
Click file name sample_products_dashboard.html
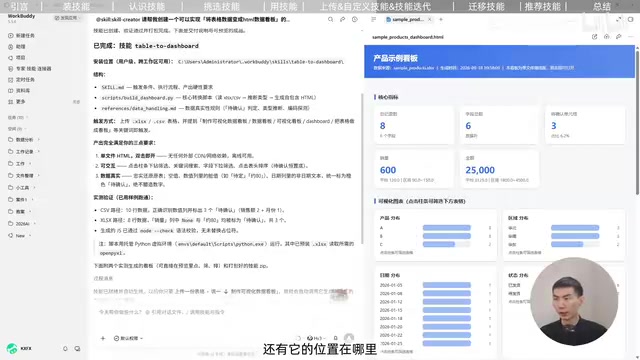(x=408, y=37)
